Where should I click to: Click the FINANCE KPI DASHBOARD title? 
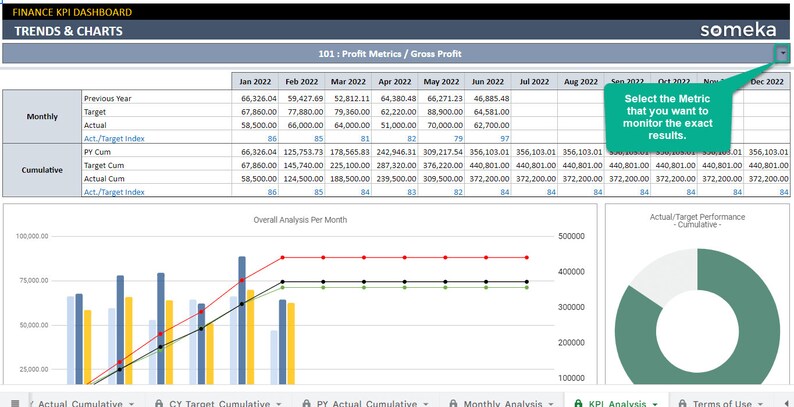(72, 12)
